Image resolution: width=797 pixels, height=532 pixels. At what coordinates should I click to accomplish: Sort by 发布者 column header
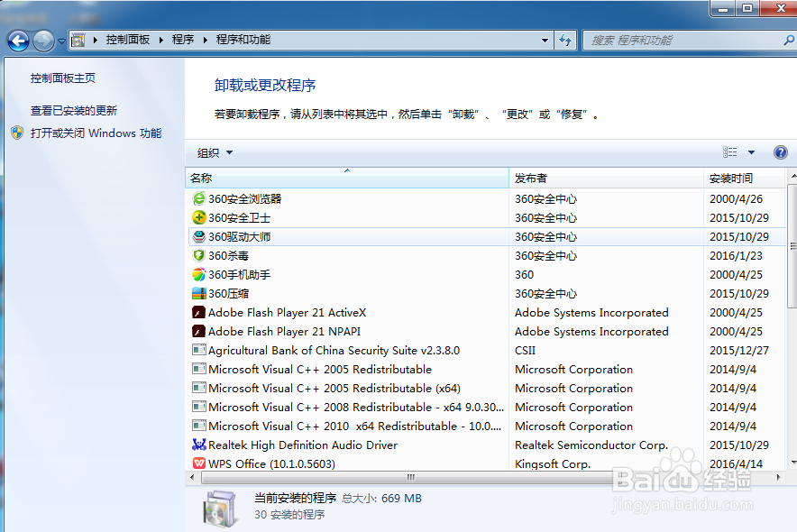[x=607, y=179]
